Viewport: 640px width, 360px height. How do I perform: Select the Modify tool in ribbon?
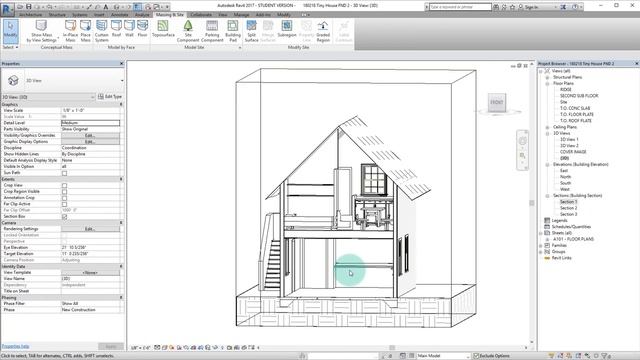[x=10, y=31]
